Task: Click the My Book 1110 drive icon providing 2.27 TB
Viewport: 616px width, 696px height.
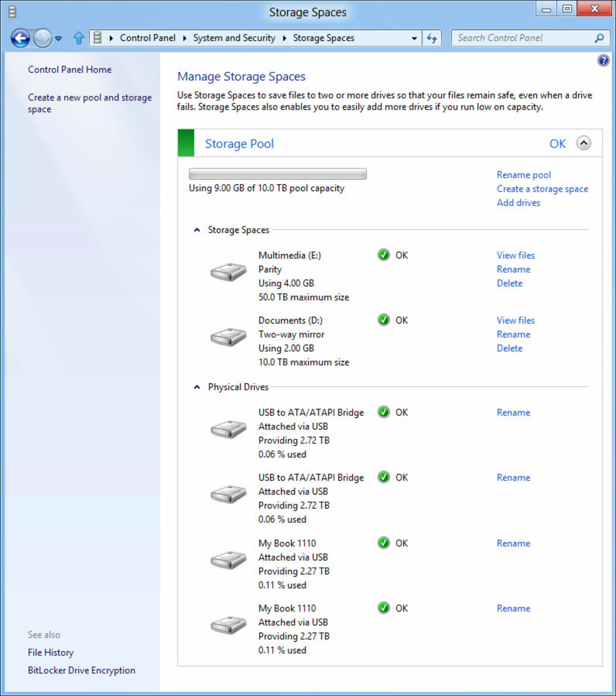Action: [x=228, y=560]
